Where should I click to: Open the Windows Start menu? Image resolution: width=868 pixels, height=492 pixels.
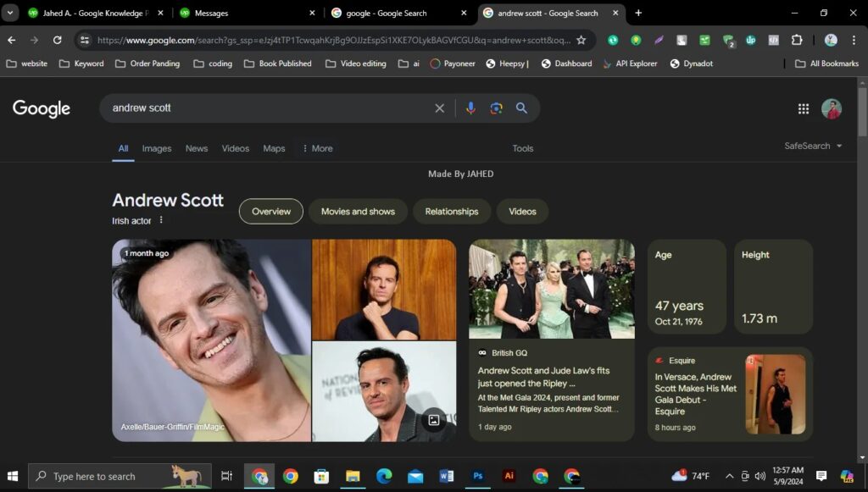coord(13,476)
